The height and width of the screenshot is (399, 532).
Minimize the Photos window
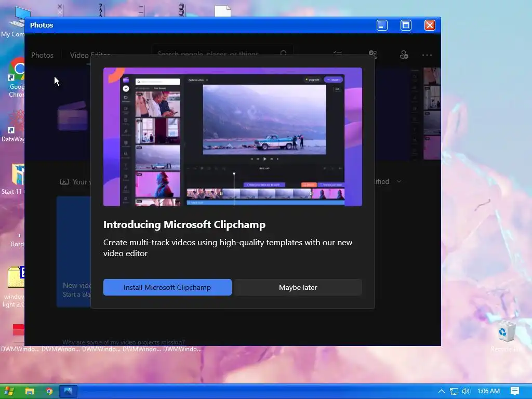(382, 25)
